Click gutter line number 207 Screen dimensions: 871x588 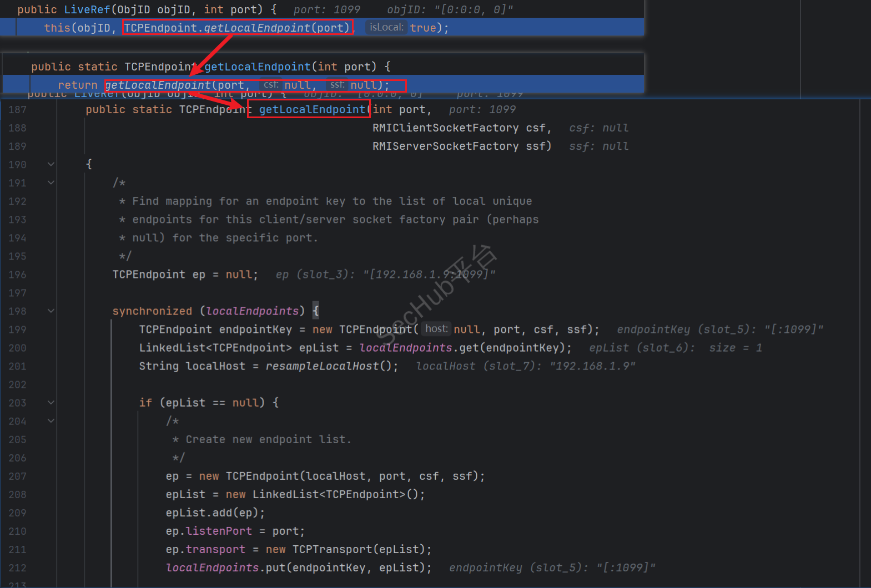(17, 476)
